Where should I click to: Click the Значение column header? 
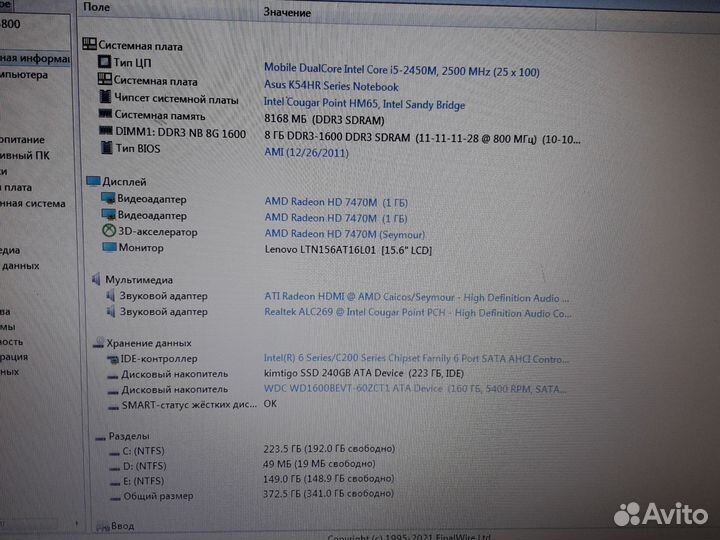(287, 12)
